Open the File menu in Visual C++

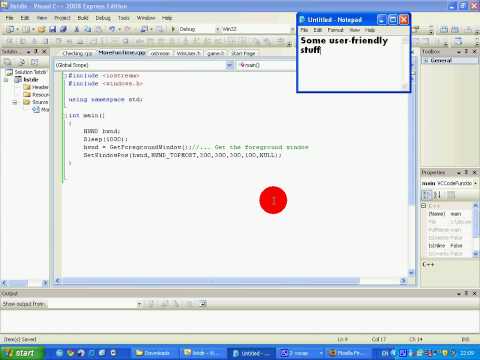9,18
